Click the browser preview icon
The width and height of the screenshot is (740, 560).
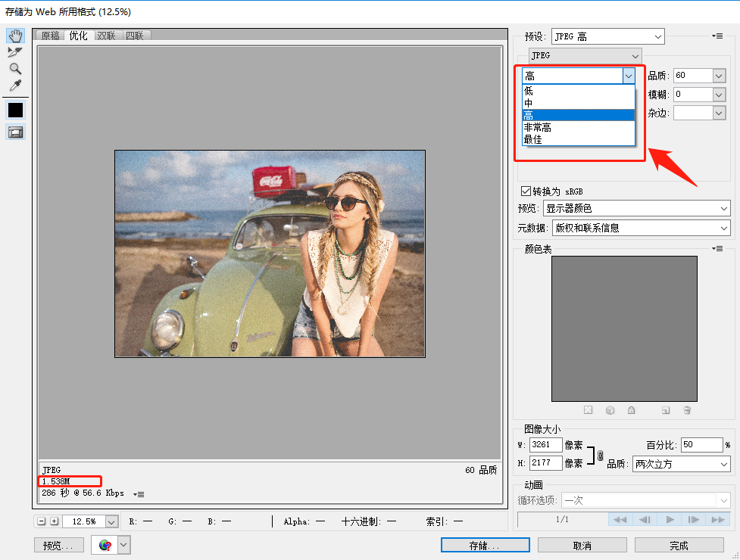pyautogui.click(x=105, y=545)
